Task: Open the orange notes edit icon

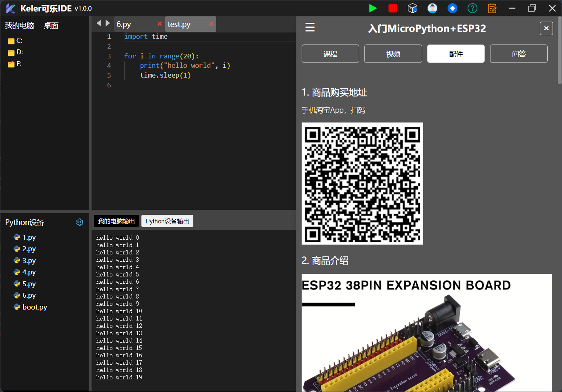Action: pos(492,8)
